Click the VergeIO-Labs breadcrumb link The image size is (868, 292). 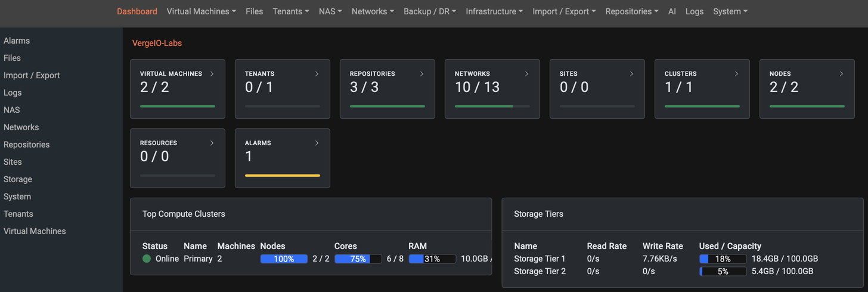pos(157,43)
